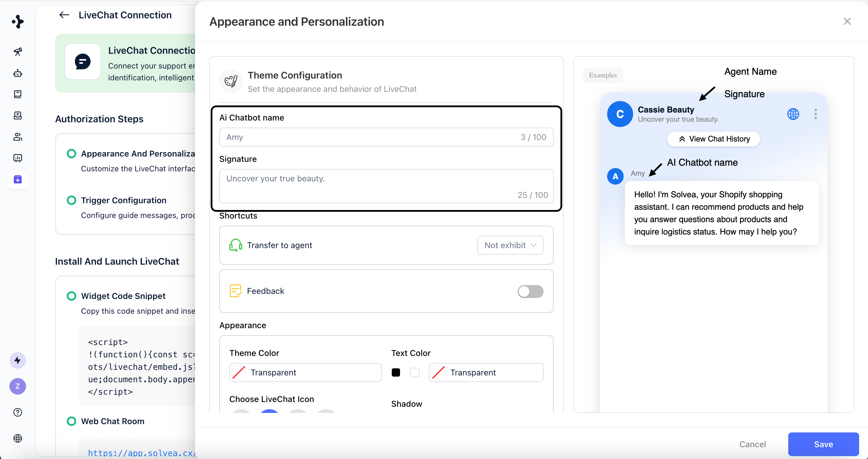Open the Text Color Transparent picker
The image size is (868, 459).
[x=486, y=372]
